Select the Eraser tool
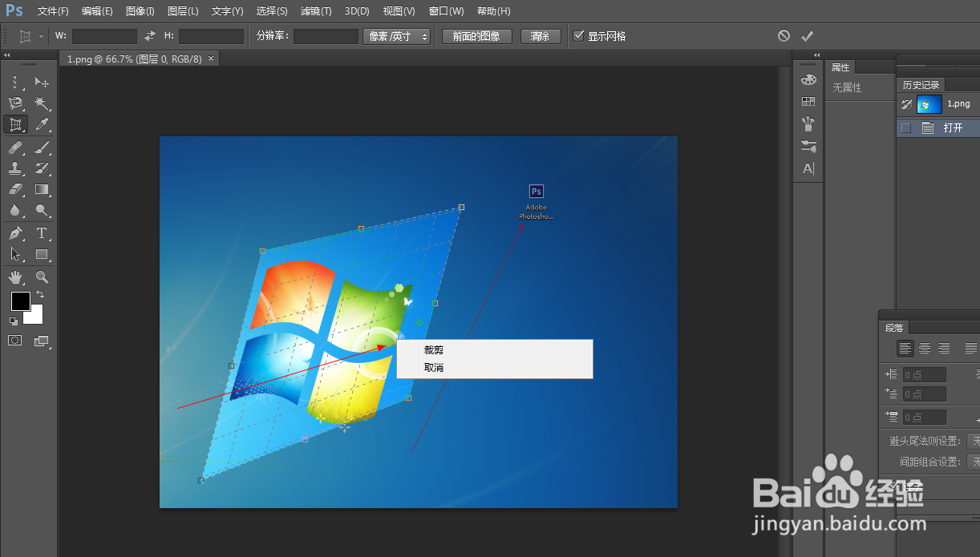 tap(15, 190)
